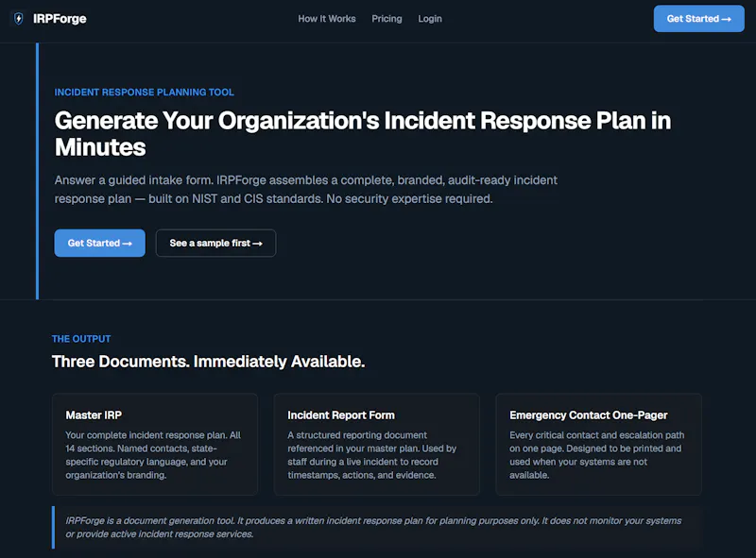
Task: Go to the Pricing page
Action: tap(387, 19)
